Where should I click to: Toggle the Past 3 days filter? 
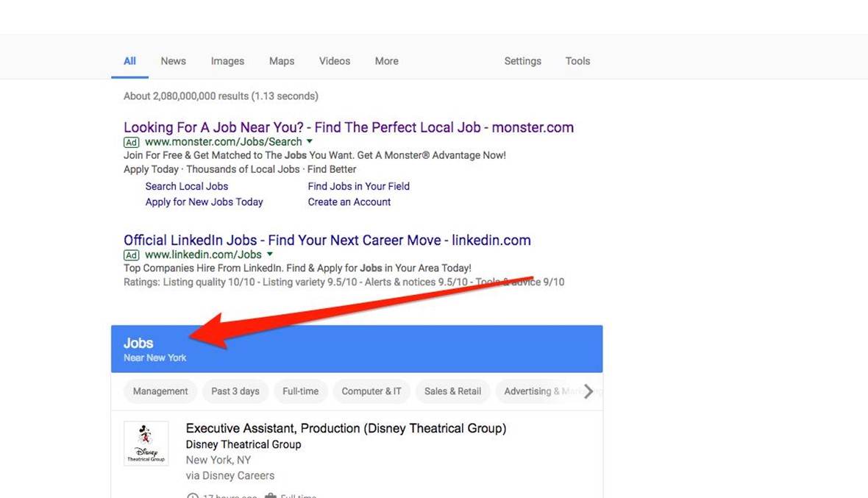click(235, 391)
